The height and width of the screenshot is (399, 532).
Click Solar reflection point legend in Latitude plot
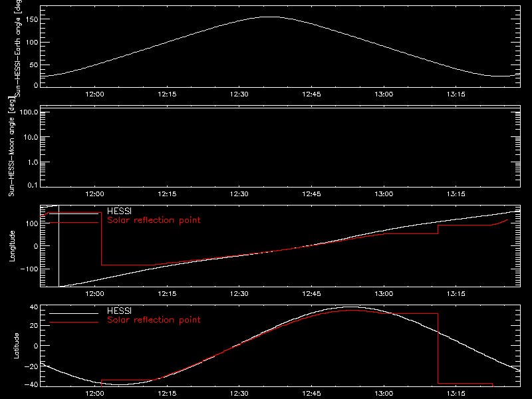154,320
